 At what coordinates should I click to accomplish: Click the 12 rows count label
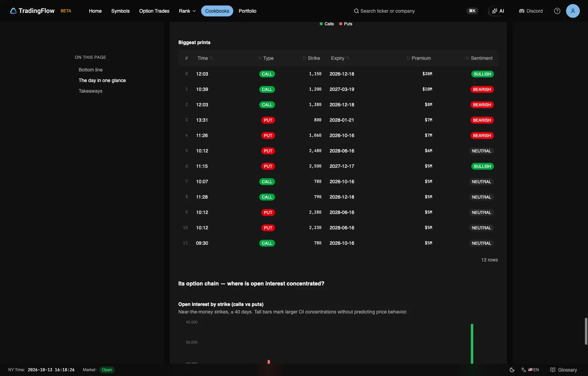(489, 260)
